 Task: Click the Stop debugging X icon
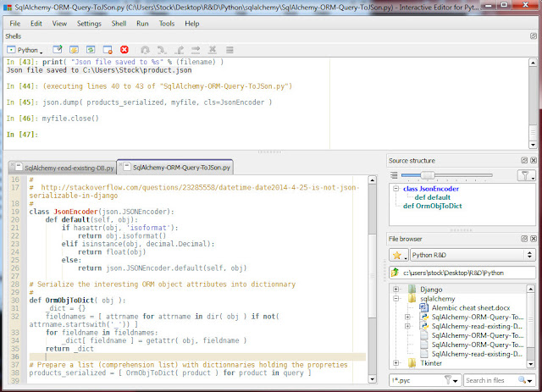pos(213,50)
